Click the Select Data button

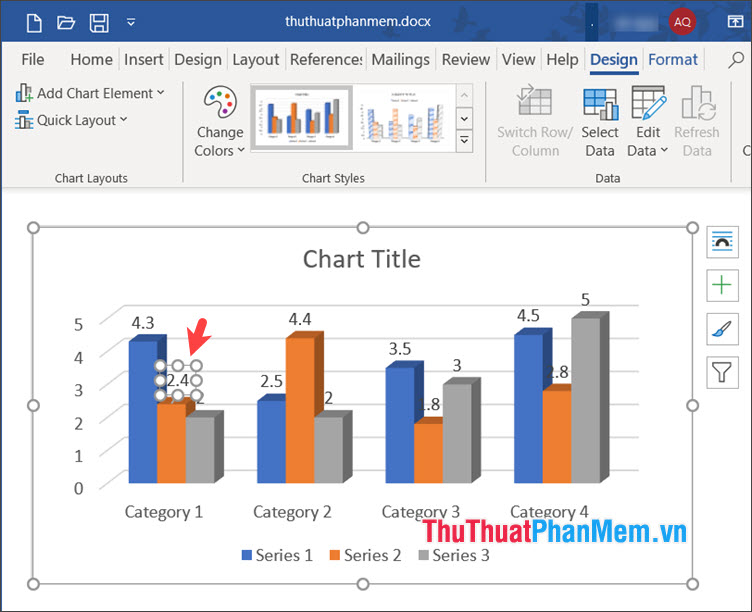click(599, 122)
